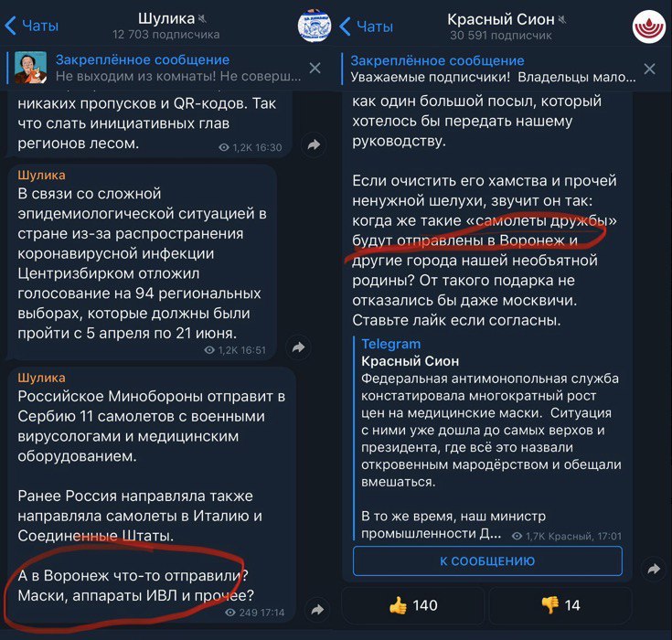Forward the Центризбирком message from 16:51

298,347
